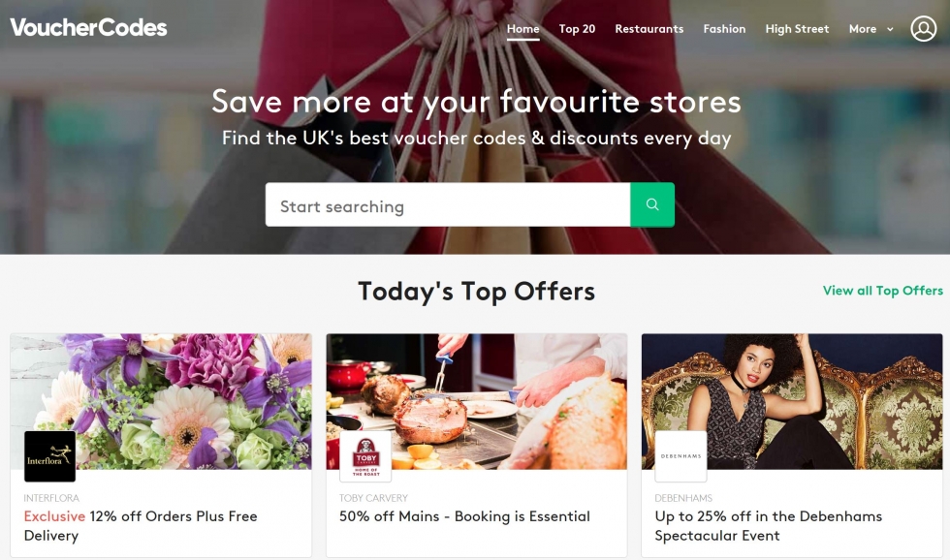Expand the More menu chevron
The image size is (950, 560).
[x=890, y=29]
